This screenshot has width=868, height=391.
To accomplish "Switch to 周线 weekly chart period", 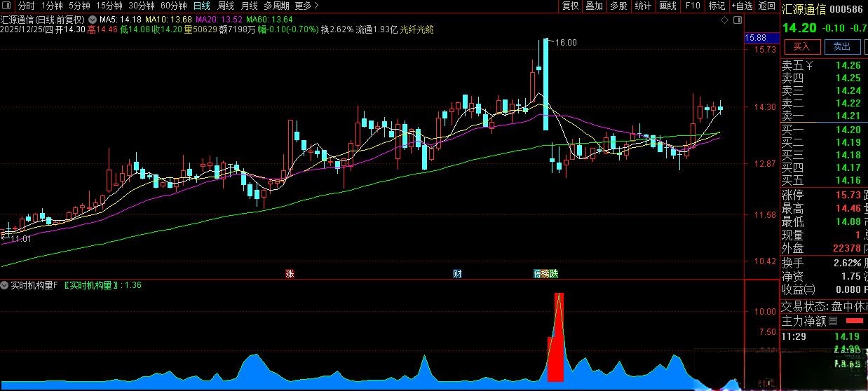I will point(225,6).
